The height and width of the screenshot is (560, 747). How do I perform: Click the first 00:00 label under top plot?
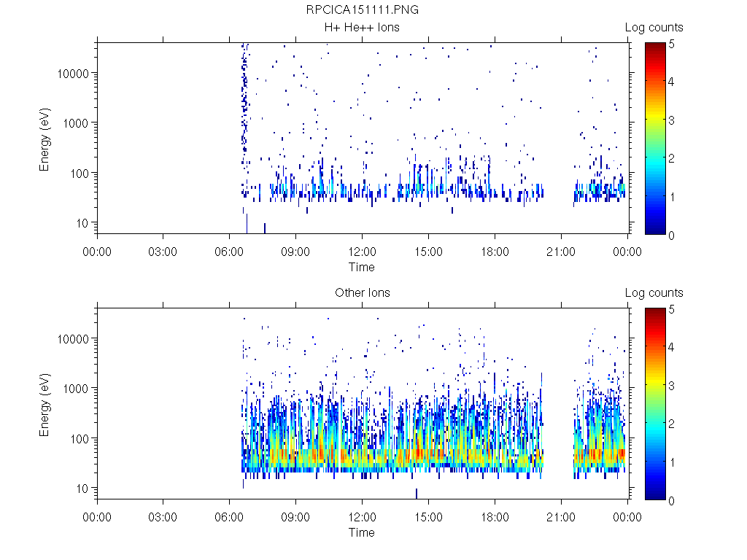[x=97, y=252]
